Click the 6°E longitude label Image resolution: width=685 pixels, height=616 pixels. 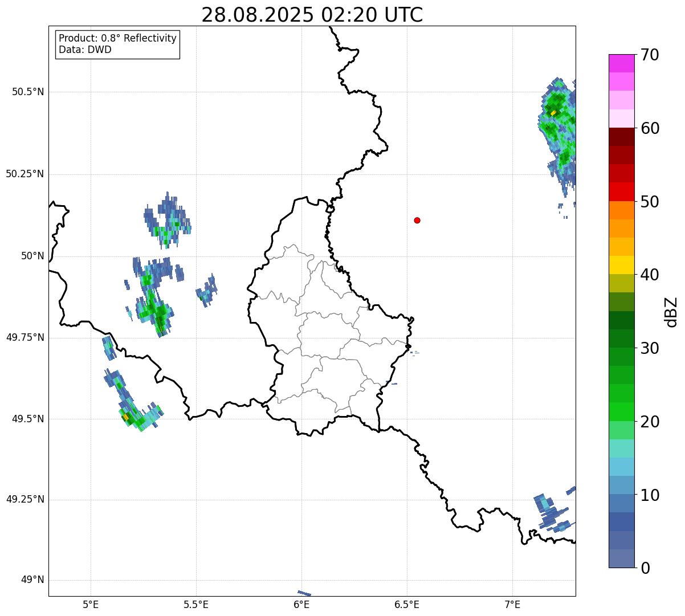tap(301, 605)
